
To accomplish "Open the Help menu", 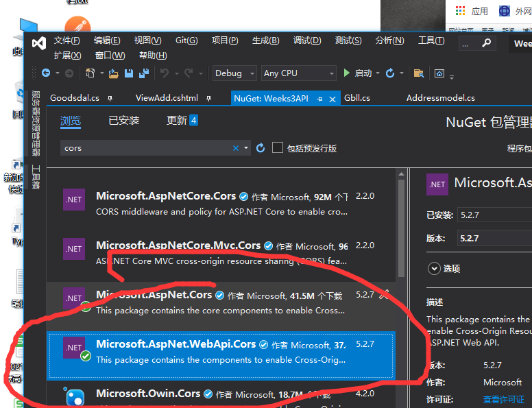I will pos(153,56).
